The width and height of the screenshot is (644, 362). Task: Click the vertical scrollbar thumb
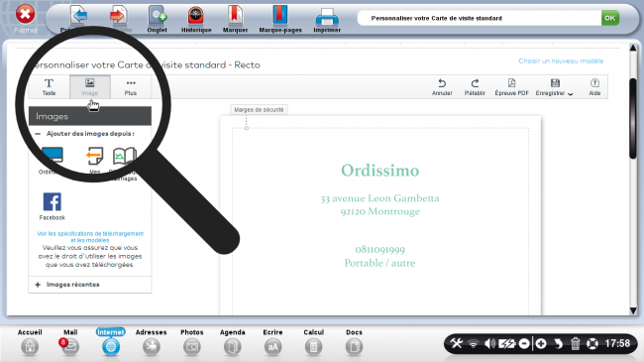point(633,118)
